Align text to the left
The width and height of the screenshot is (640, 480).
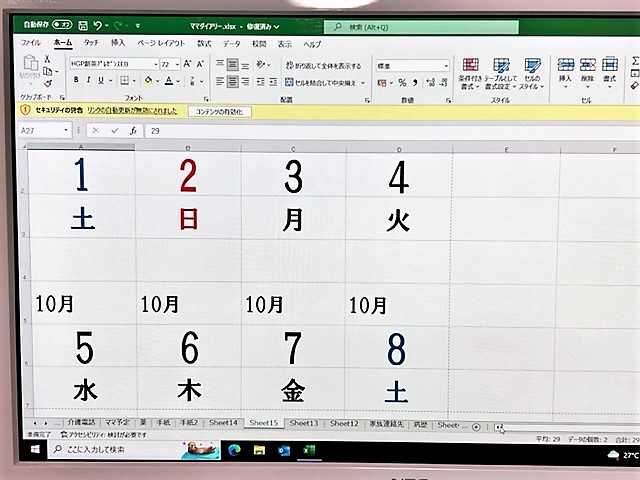(x=220, y=82)
